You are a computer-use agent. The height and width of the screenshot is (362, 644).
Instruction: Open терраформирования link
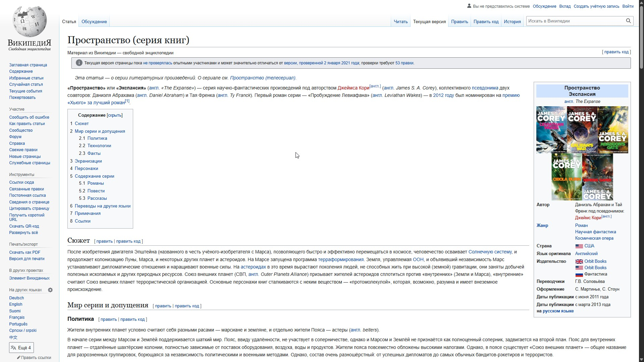[x=341, y=259]
